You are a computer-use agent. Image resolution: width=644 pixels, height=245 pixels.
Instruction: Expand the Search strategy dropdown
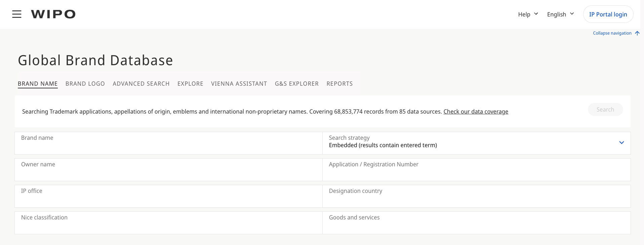coord(621,143)
